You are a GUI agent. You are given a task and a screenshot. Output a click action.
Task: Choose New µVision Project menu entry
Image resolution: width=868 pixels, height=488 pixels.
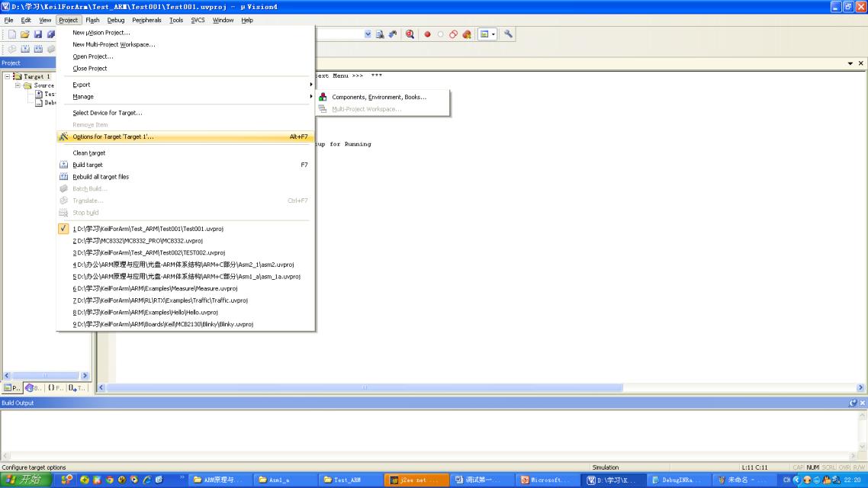[185, 33]
